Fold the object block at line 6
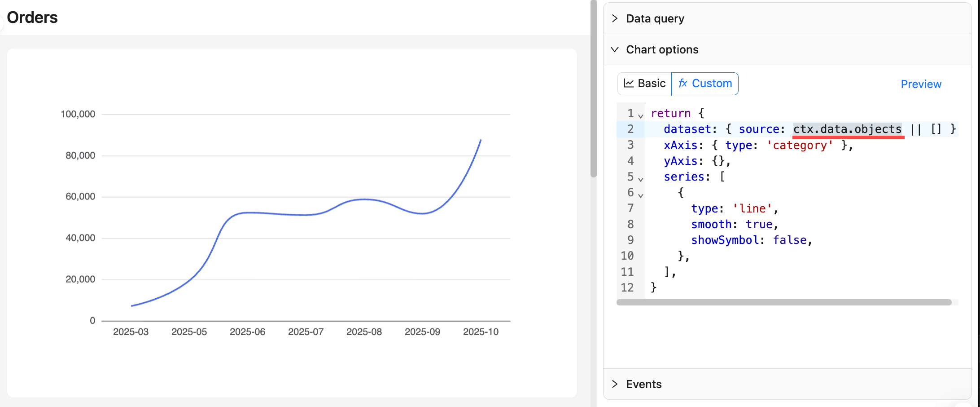The image size is (980, 407). (x=641, y=195)
